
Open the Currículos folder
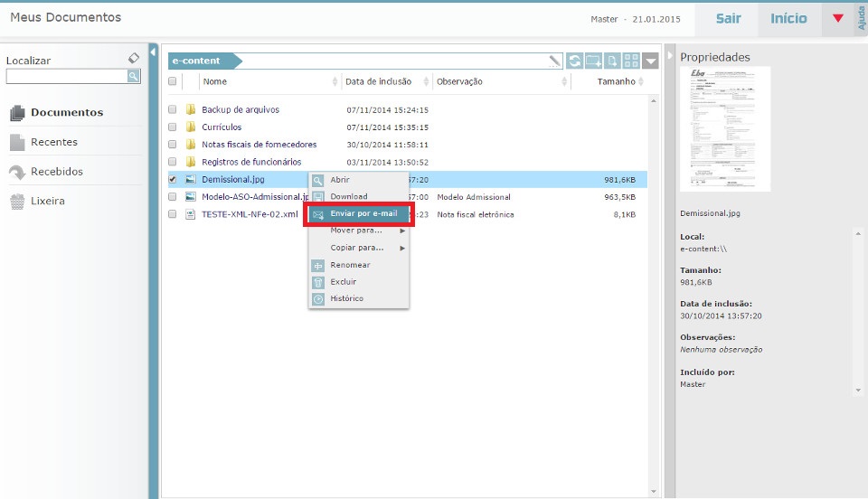coord(222,127)
